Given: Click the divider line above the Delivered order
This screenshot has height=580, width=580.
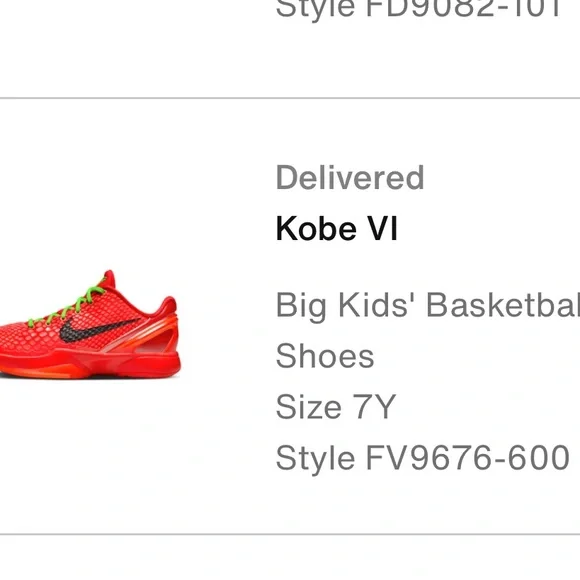Looking at the screenshot, I should pyautogui.click(x=290, y=98).
